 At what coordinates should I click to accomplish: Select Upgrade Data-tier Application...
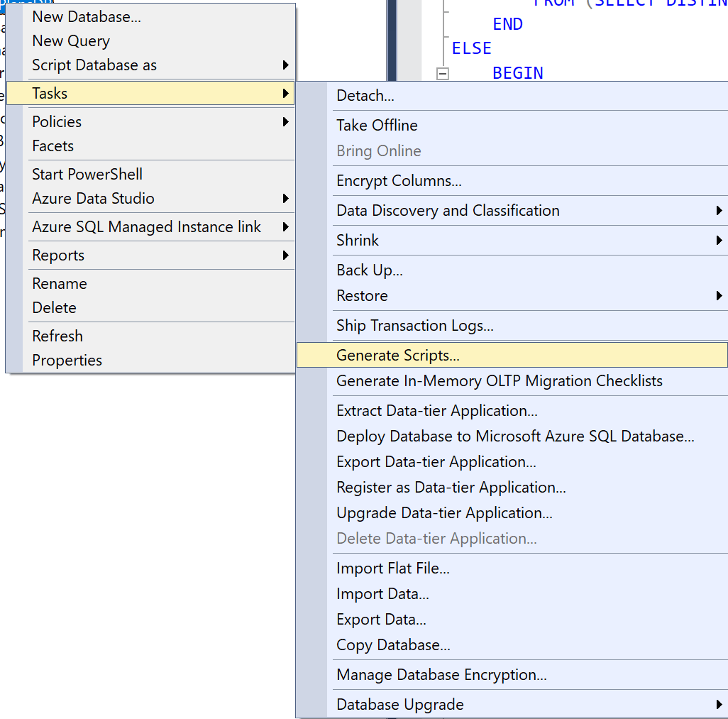[x=512, y=512]
